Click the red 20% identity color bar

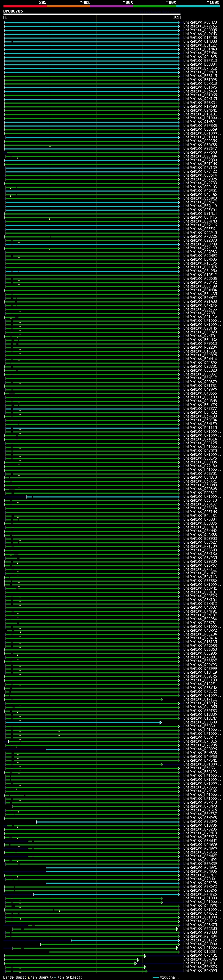(x=25, y=6)
